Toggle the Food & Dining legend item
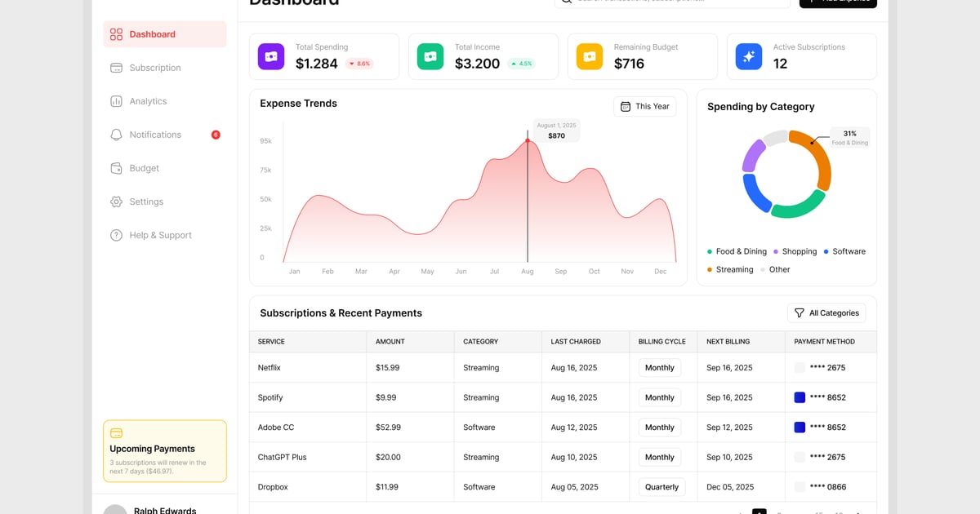Image resolution: width=980 pixels, height=514 pixels. coord(737,251)
